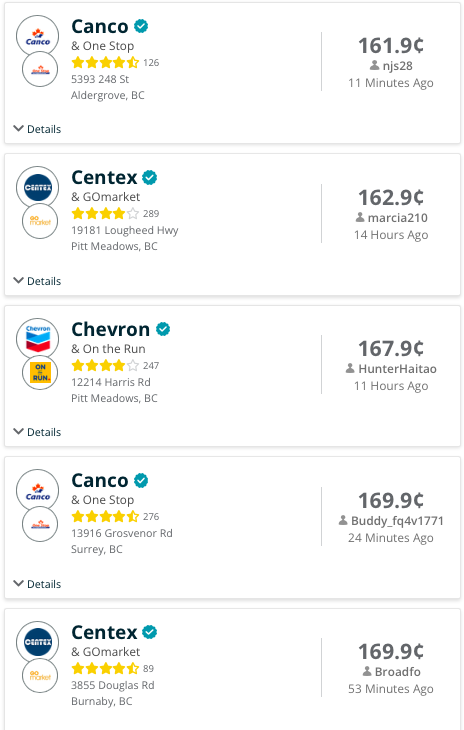Image resolution: width=464 pixels, height=730 pixels.
Task: Expand Details for Canco on 248 St
Action: coord(37,129)
